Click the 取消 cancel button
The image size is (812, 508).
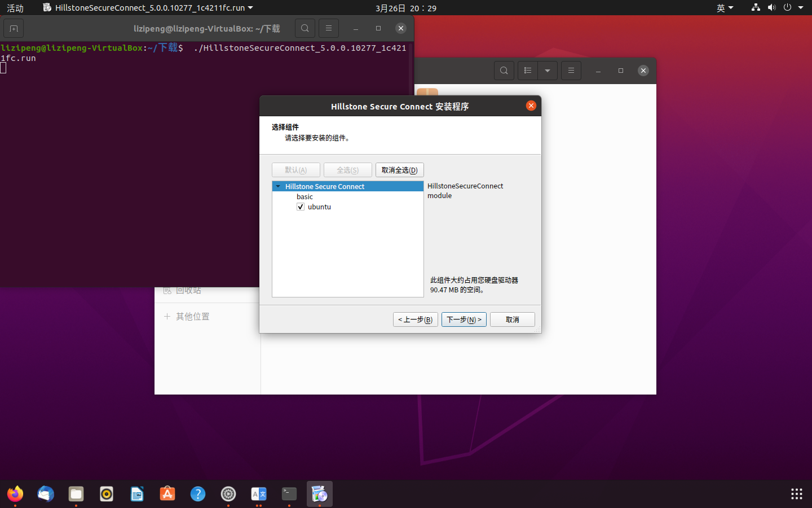513,319
